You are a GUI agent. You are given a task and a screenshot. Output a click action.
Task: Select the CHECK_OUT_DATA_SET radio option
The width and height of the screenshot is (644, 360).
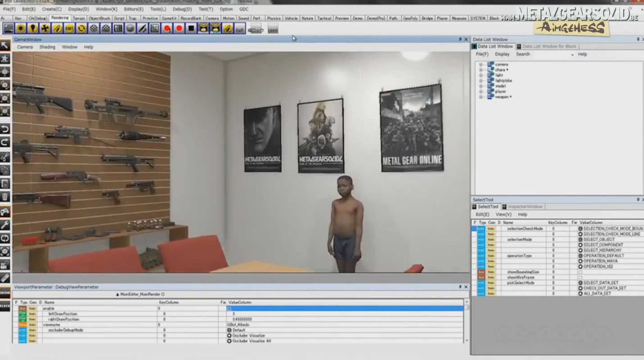581,288
